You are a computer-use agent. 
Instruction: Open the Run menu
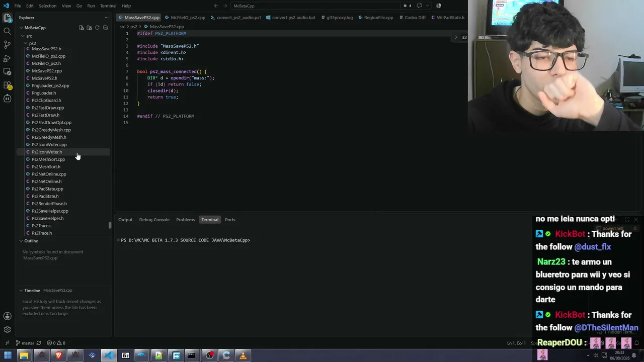pos(91,6)
